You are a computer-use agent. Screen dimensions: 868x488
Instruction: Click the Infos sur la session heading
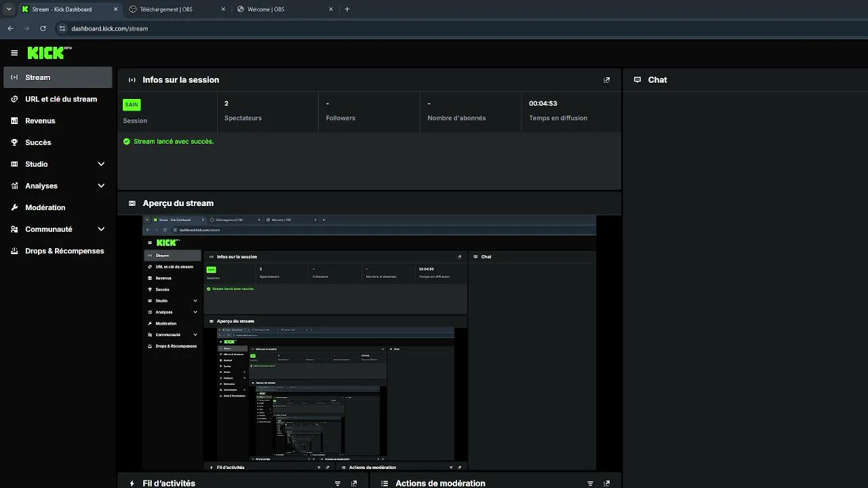[x=180, y=80]
